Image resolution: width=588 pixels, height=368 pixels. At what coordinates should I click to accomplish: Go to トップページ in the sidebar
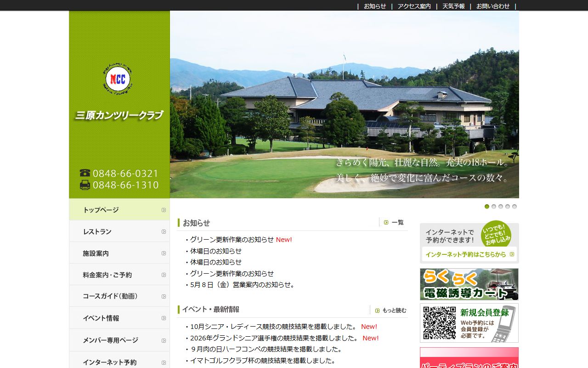[119, 210]
